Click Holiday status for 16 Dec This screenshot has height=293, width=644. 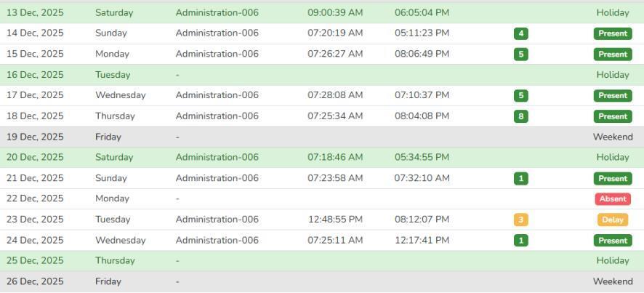[612, 75]
